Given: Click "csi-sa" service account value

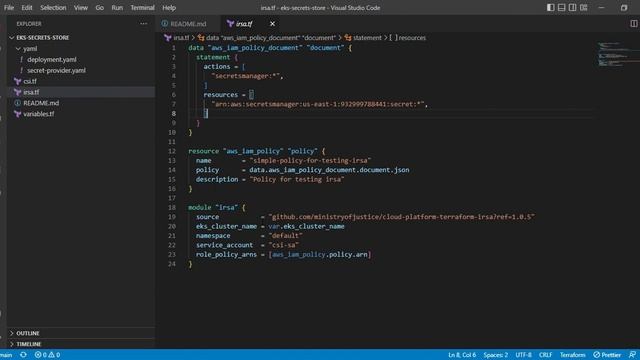Looking at the screenshot, I should click(x=284, y=245).
